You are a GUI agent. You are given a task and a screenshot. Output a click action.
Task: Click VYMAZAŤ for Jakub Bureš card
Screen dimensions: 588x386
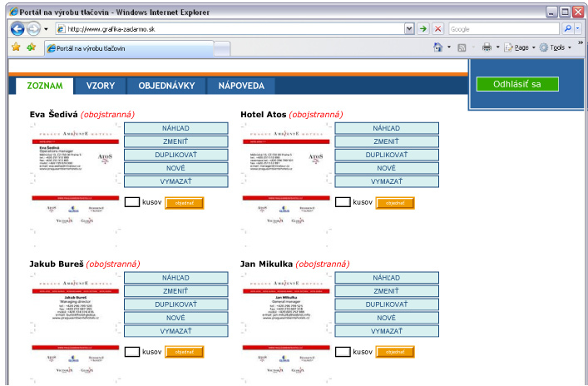click(x=175, y=331)
